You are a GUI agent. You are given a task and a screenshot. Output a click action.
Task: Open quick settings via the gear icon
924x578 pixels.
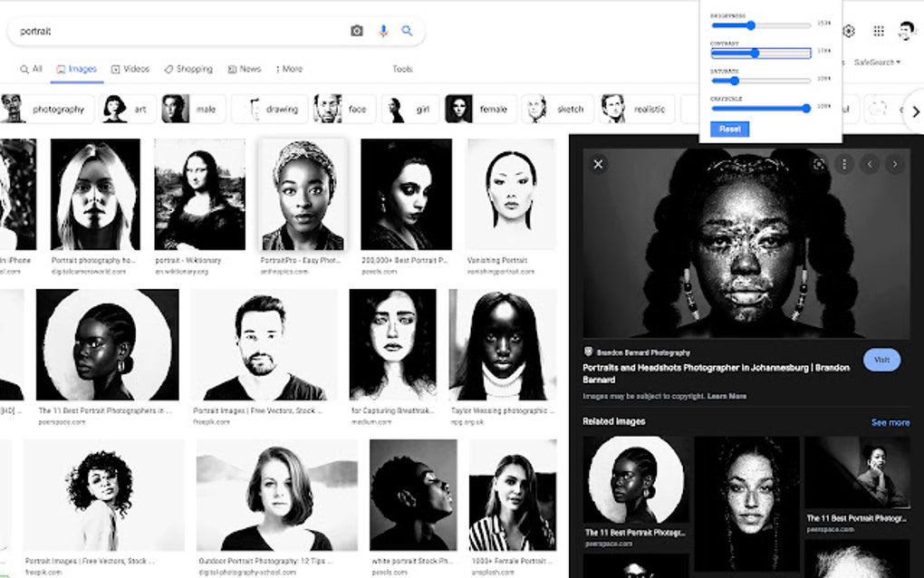pos(847,30)
